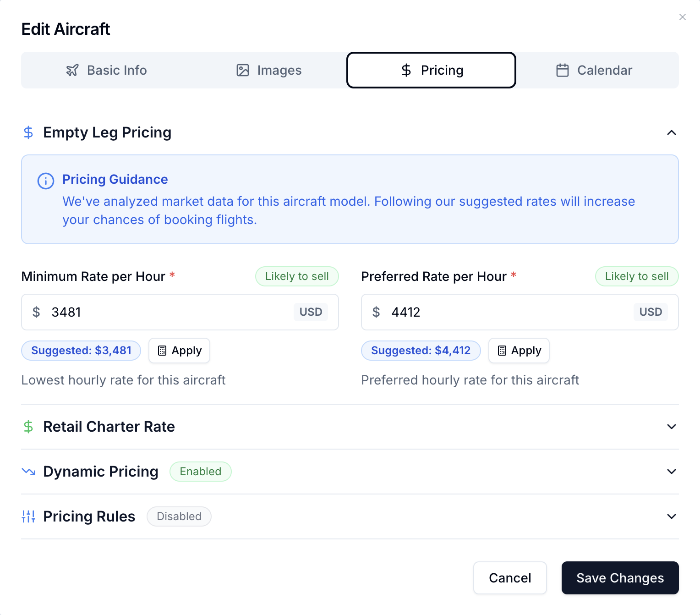Click the Enabled badge on Dynamic Pricing

pyautogui.click(x=200, y=472)
